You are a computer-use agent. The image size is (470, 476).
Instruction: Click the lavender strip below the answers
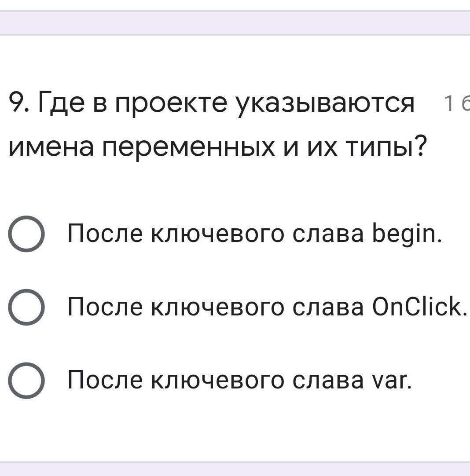[x=235, y=469]
